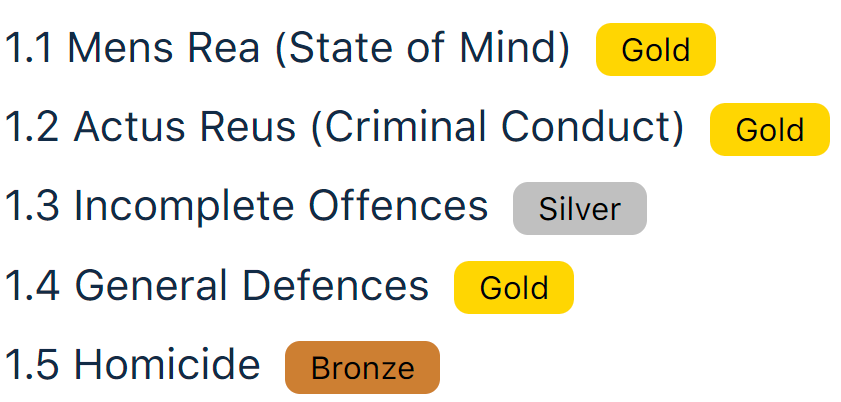Screen dimensions: 841x402
Task: Click the section number 1.1
Action: (29, 49)
